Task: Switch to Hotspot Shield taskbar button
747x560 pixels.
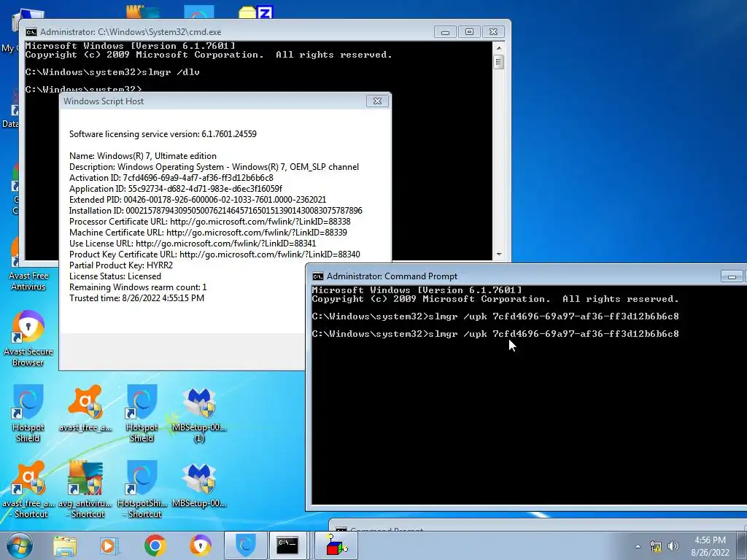Action: click(x=246, y=545)
